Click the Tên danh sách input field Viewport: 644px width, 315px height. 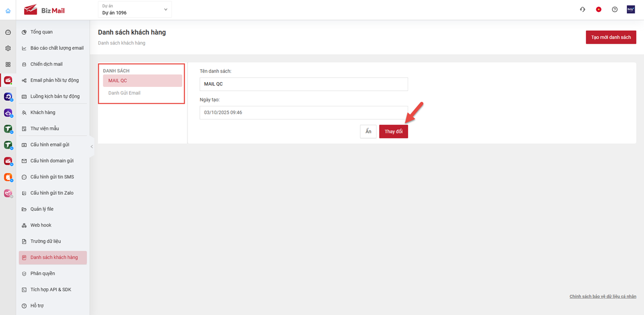coord(303,84)
